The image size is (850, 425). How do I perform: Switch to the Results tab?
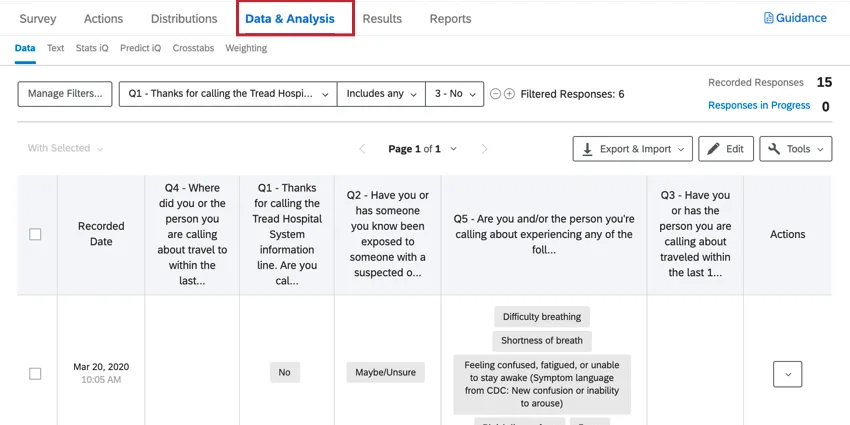tap(382, 18)
